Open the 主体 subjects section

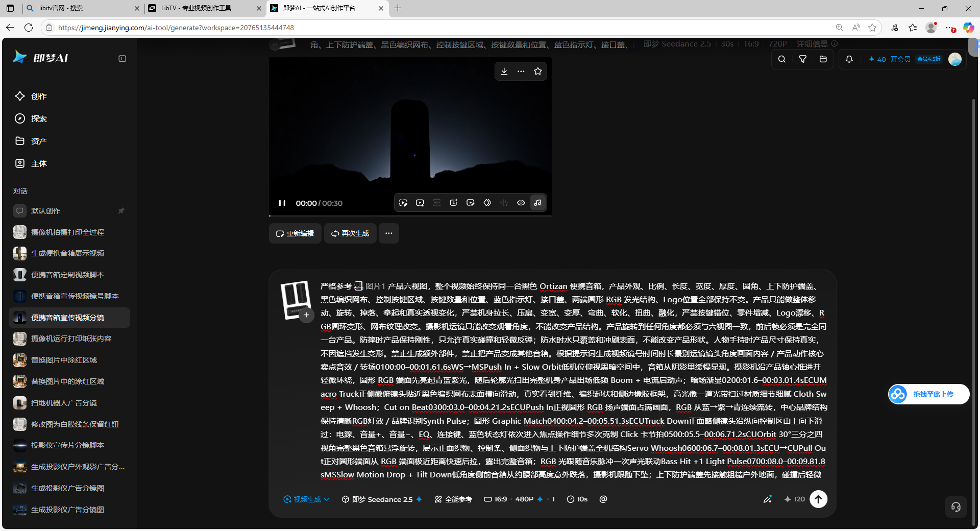(69, 163)
